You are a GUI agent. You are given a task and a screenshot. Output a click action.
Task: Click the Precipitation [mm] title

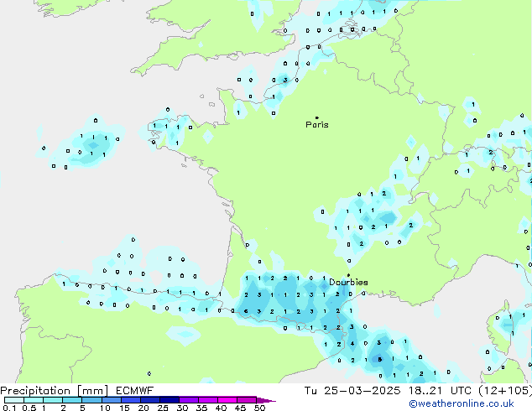tap(55, 391)
